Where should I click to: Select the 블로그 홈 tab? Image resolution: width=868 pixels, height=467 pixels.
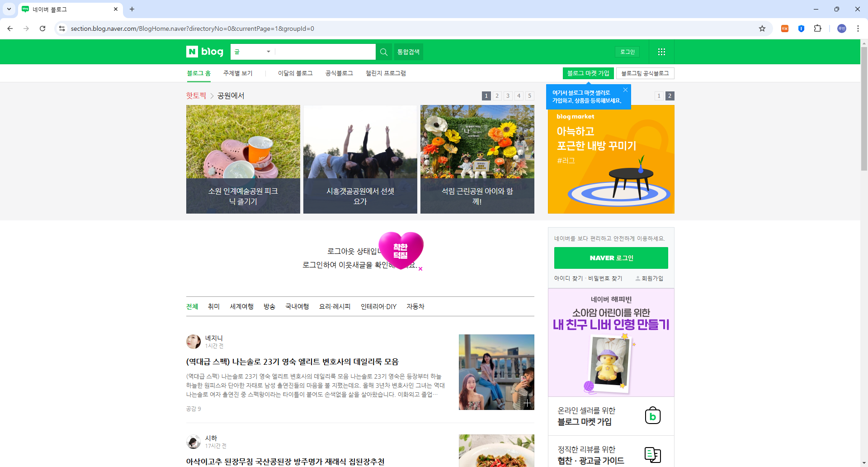(x=199, y=73)
